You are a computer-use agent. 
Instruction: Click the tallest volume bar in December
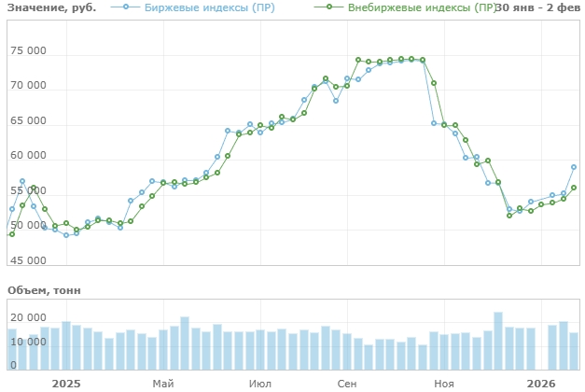[498, 341]
